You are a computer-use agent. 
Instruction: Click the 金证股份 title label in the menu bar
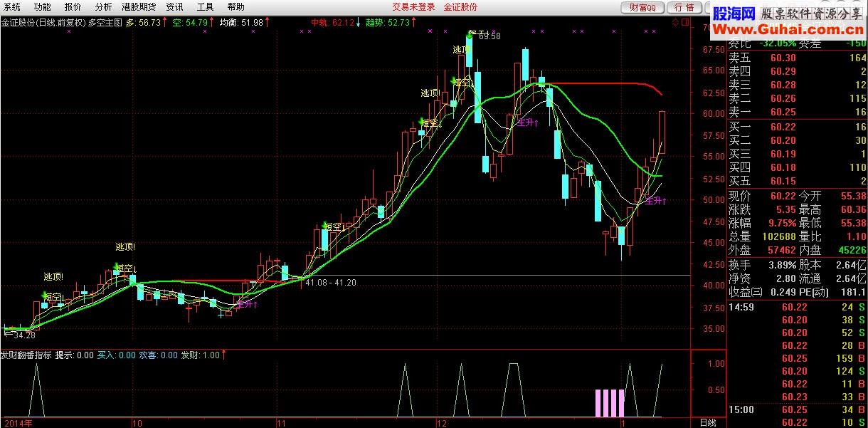pyautogui.click(x=460, y=6)
